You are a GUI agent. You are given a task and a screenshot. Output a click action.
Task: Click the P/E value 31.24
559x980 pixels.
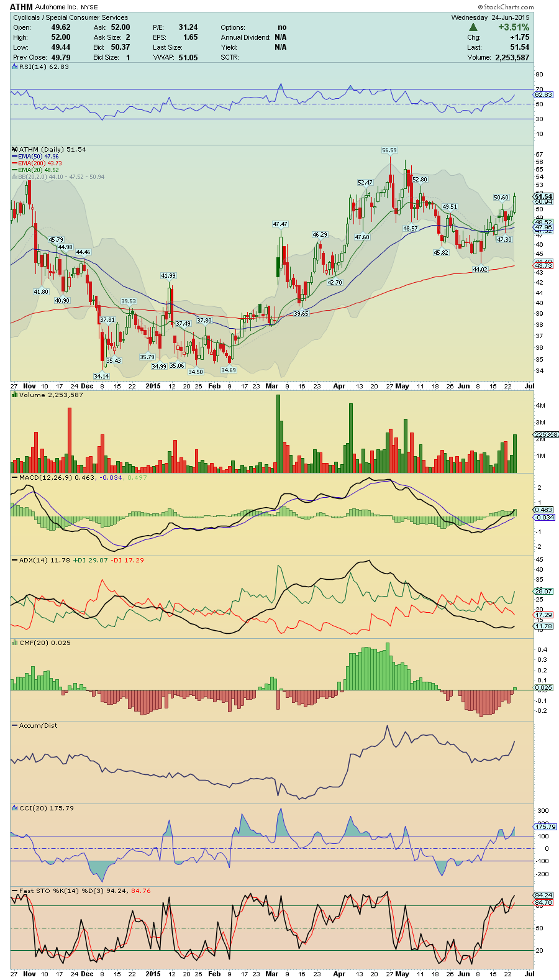(188, 27)
